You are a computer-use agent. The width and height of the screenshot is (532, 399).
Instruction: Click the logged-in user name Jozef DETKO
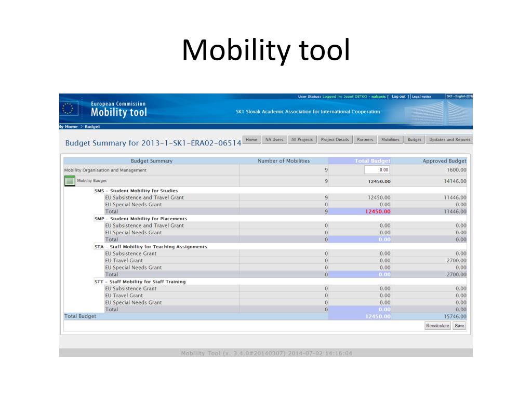click(x=355, y=96)
